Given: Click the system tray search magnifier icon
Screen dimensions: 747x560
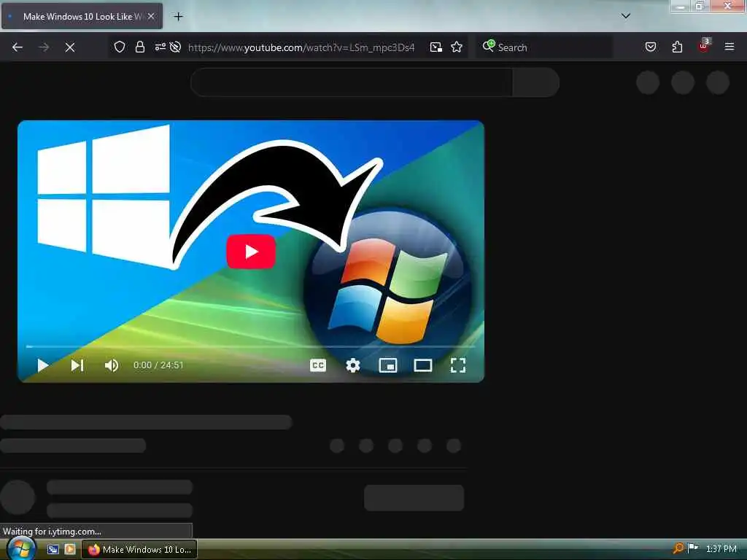Looking at the screenshot, I should click(x=678, y=548).
